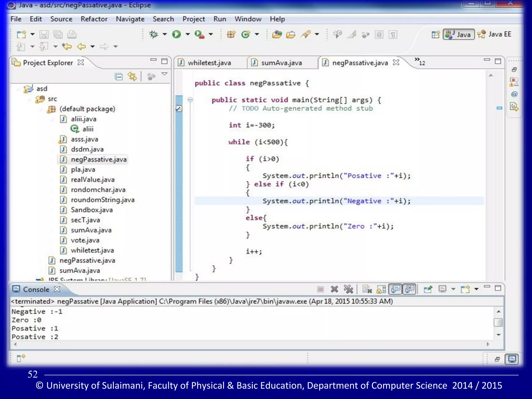This screenshot has width=532, height=399.
Task: Open the Refactor menu
Action: [x=94, y=19]
